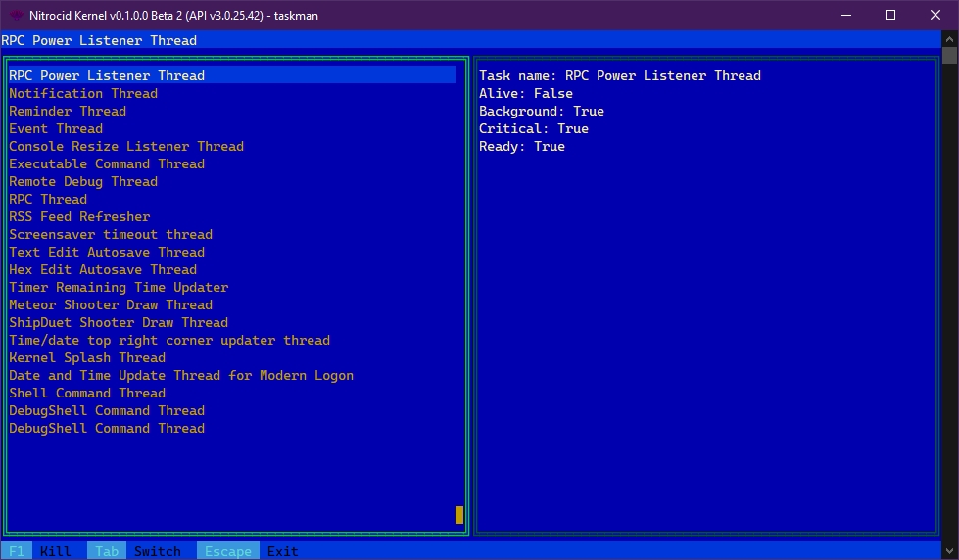The image size is (959, 560).
Task: Click the Nitrocid app icon in title bar
Action: point(17,15)
